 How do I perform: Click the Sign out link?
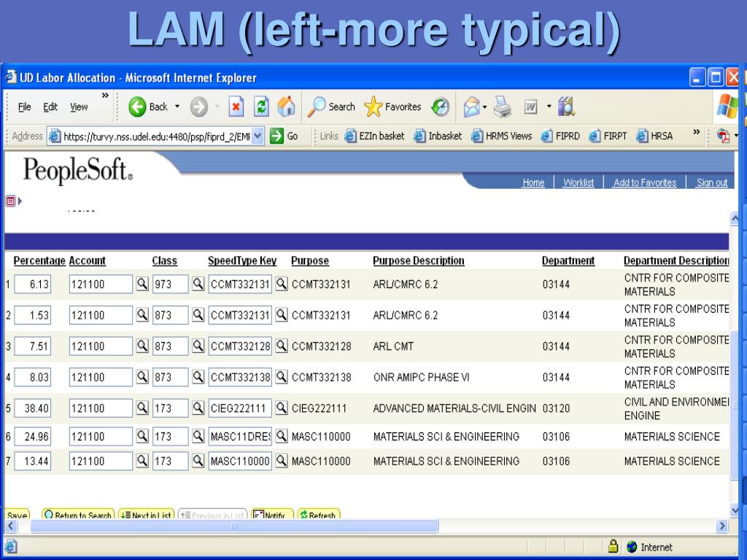[711, 183]
